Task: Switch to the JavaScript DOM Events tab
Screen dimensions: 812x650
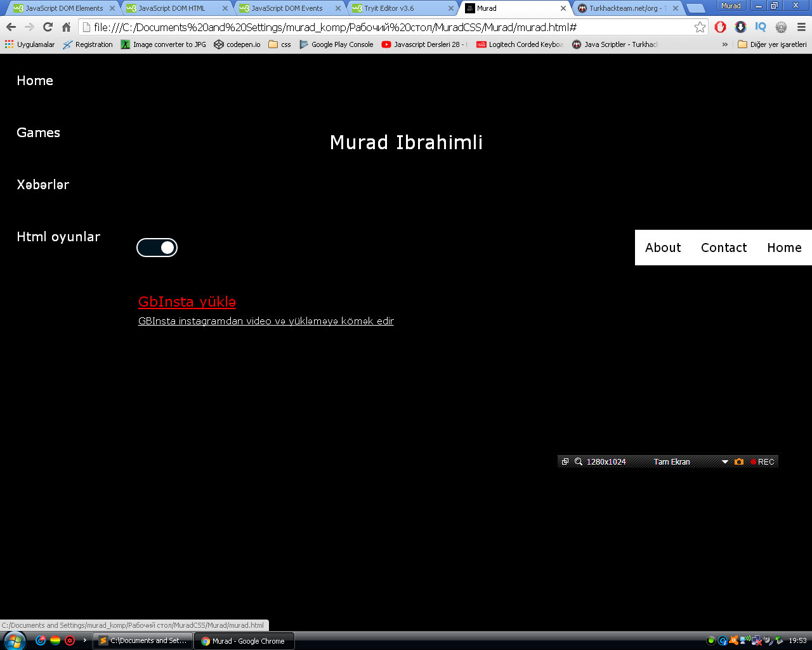Action: [x=289, y=8]
